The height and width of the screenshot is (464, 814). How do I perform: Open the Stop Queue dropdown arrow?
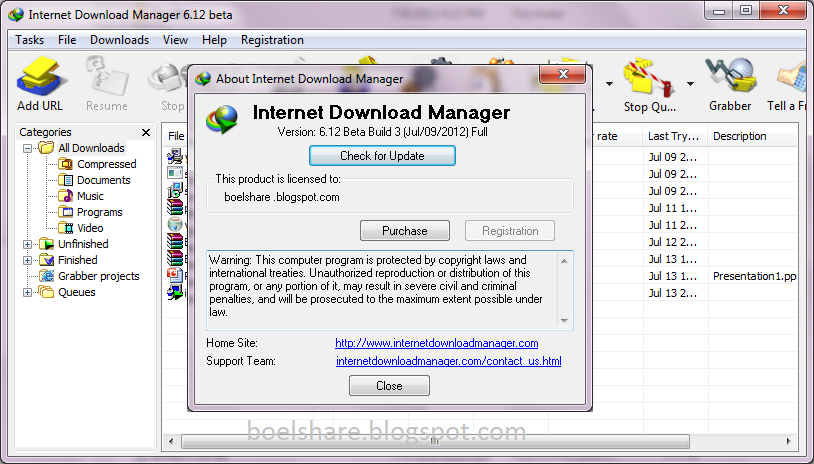pos(690,84)
